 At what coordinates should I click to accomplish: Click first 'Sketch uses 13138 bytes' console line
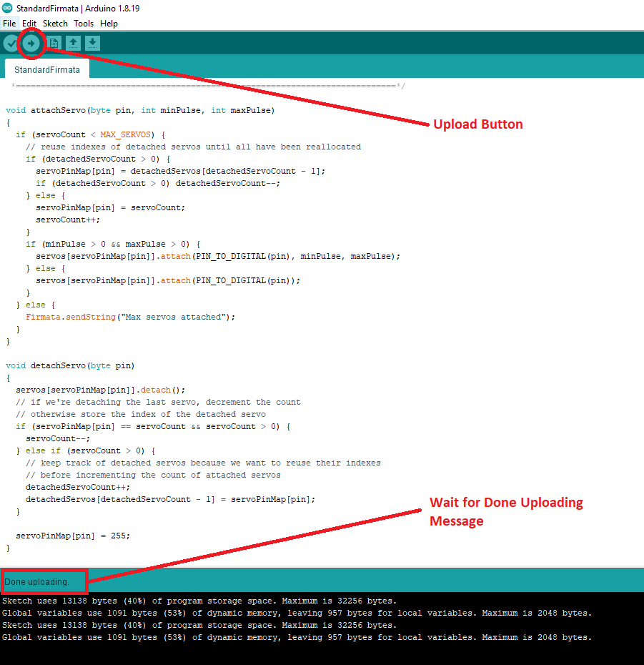(x=199, y=601)
